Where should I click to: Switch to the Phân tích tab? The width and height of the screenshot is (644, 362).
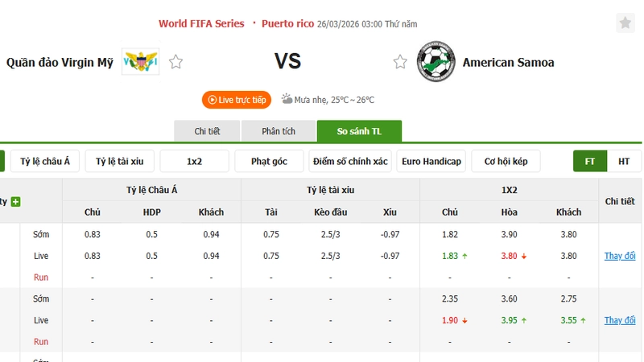pyautogui.click(x=279, y=131)
